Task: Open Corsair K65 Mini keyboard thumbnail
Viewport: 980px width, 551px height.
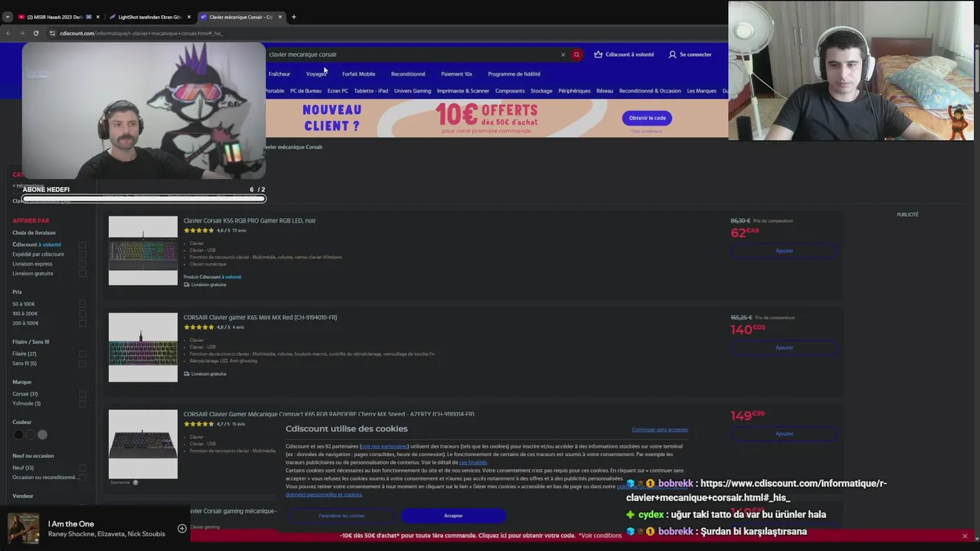Action: click(142, 347)
